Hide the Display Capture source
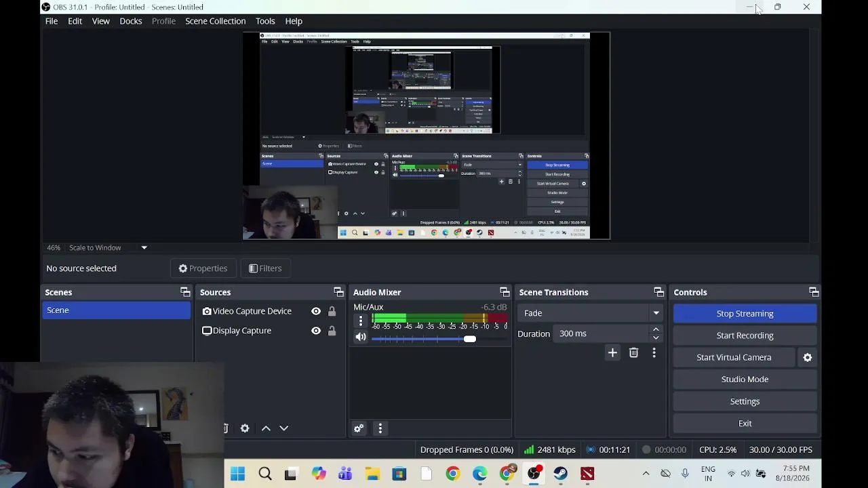Image resolution: width=868 pixels, height=488 pixels. (316, 331)
